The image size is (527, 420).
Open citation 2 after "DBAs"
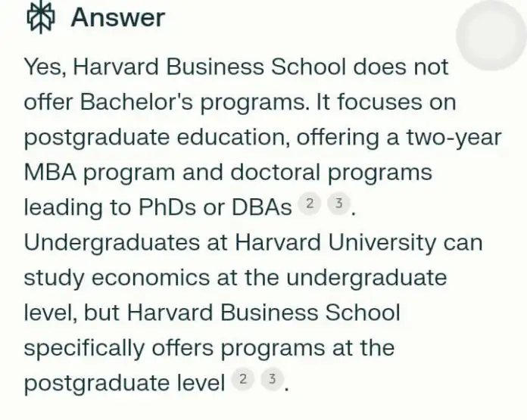[309, 204]
